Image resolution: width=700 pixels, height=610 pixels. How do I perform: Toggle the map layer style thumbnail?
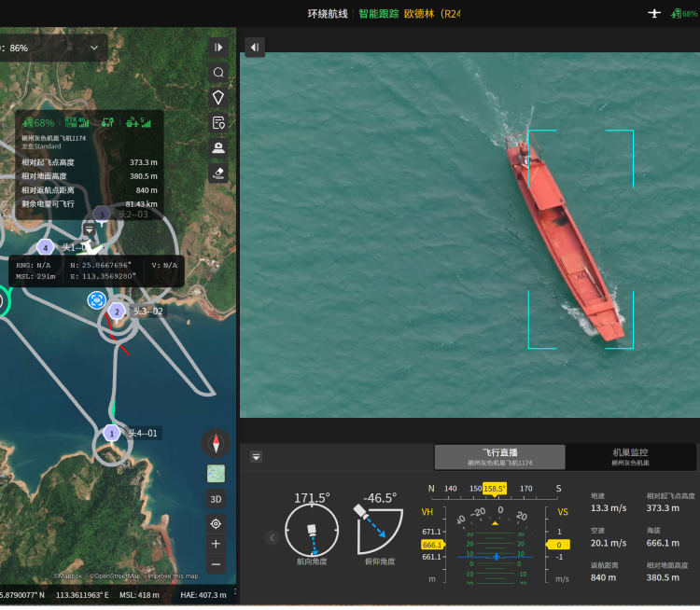[x=217, y=474]
